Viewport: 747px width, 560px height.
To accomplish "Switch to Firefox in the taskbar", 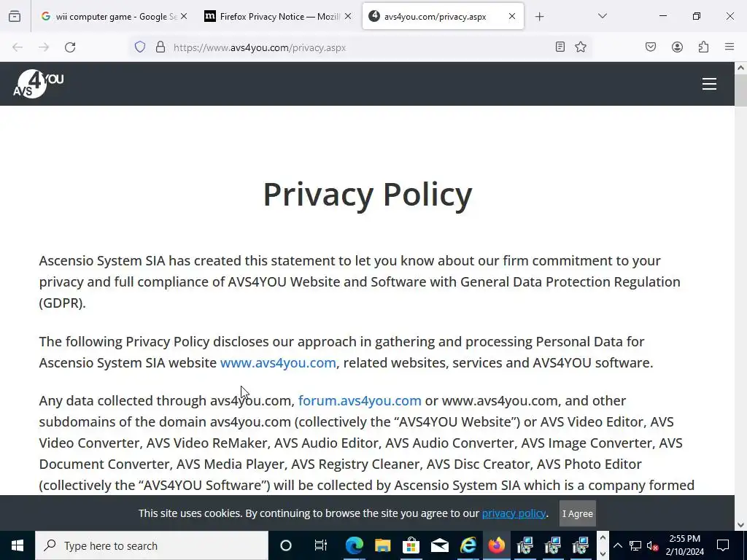I will [496, 545].
